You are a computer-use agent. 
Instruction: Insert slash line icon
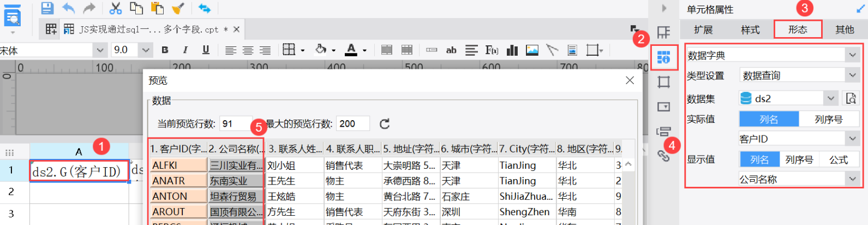tap(552, 50)
